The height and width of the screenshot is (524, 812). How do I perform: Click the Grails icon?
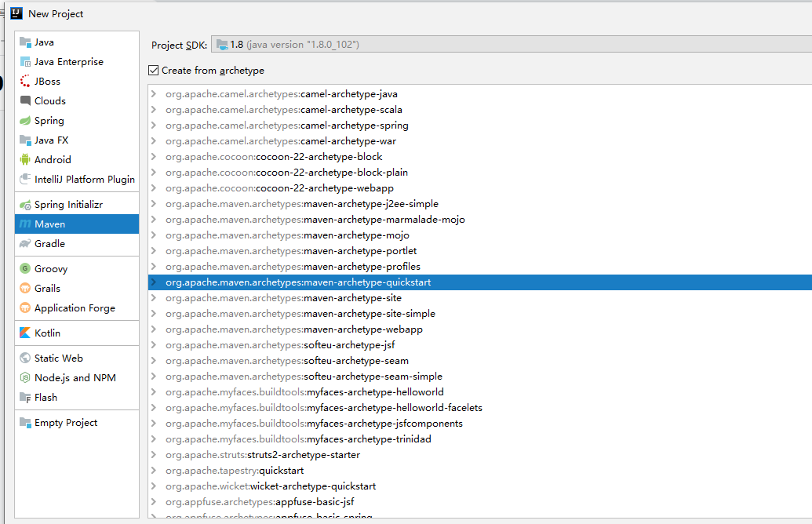click(x=25, y=288)
